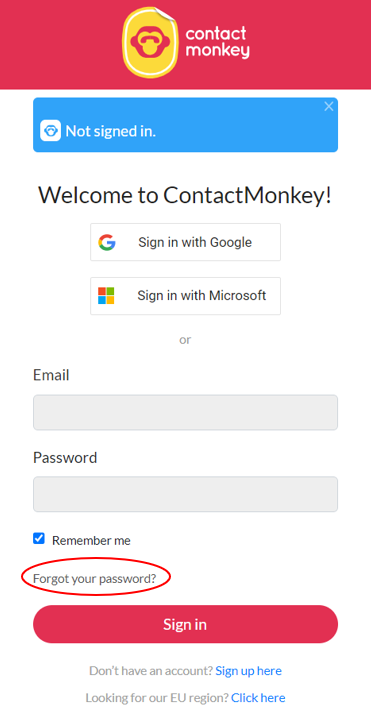Sign in with Microsoft

tap(186, 296)
